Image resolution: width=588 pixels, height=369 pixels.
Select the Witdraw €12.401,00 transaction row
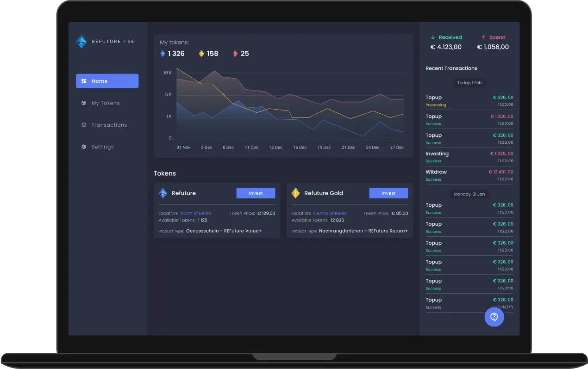point(469,175)
